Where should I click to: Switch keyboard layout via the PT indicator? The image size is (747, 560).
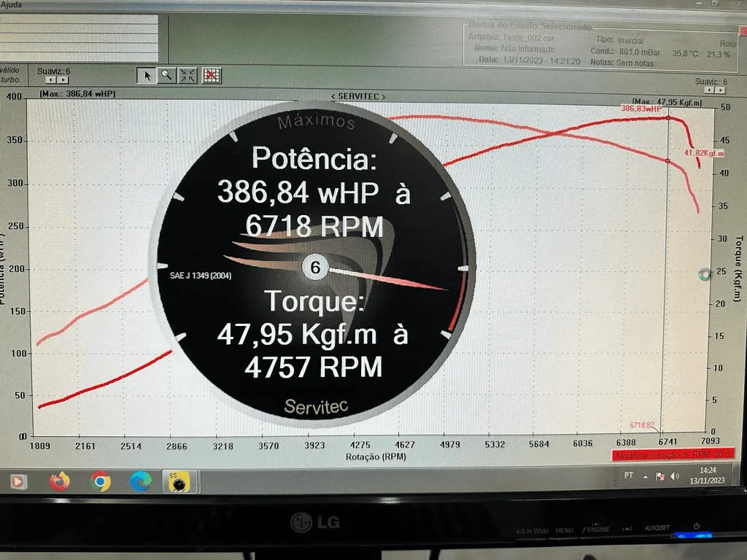tap(627, 475)
